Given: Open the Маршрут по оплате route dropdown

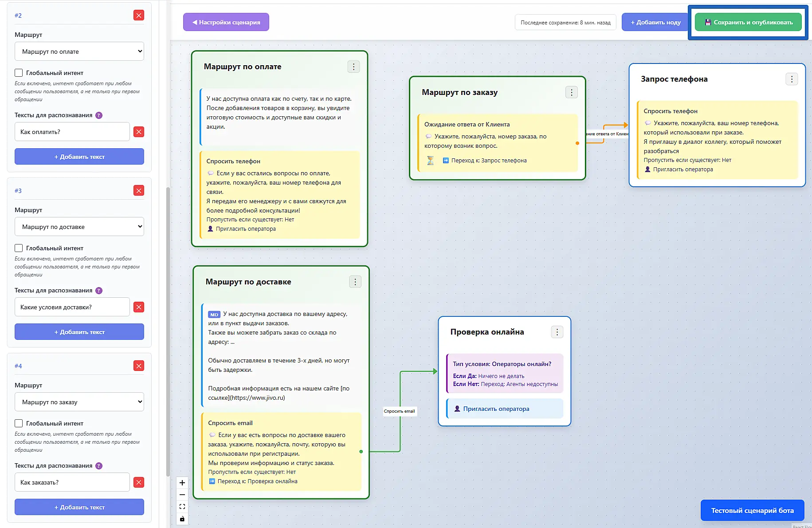Looking at the screenshot, I should pyautogui.click(x=79, y=51).
